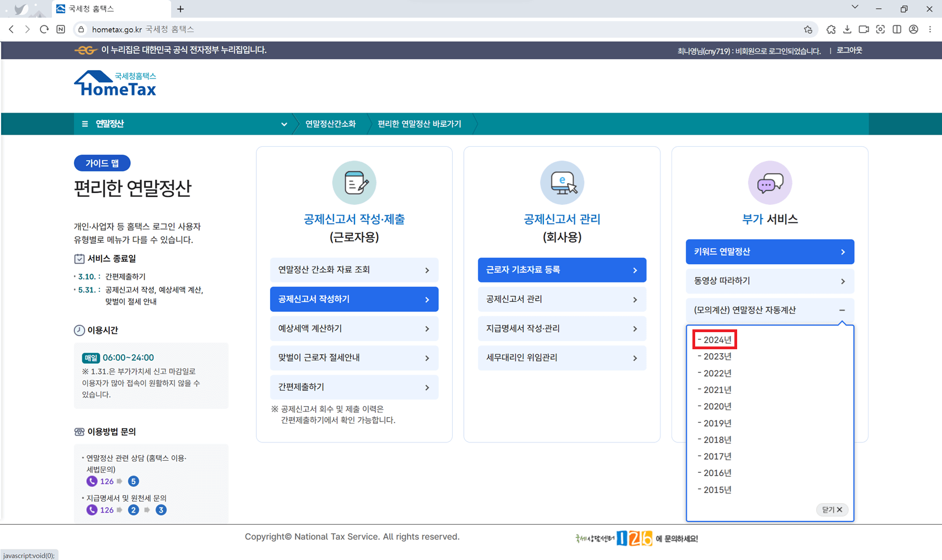Screen dimensions: 942x560
Task: Click the 부가 서비스 speech bubble icon
Action: coord(770,183)
